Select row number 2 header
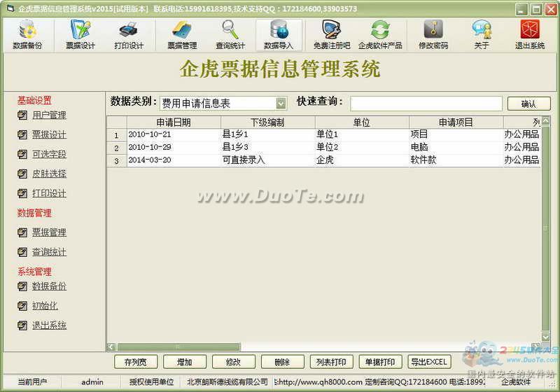 point(117,148)
